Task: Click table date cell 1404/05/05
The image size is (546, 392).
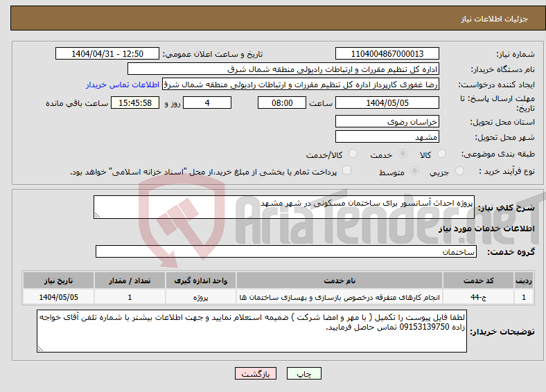Action: [58, 297]
